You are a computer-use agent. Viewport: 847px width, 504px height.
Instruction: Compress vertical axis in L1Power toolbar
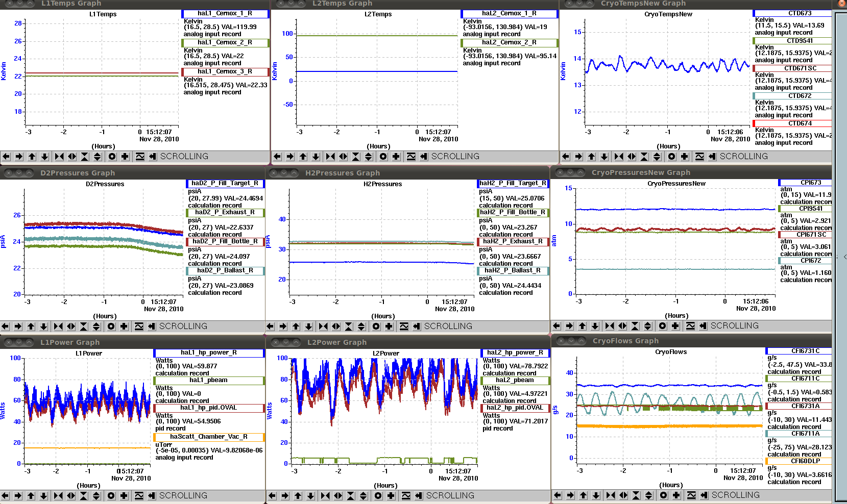[x=84, y=496]
